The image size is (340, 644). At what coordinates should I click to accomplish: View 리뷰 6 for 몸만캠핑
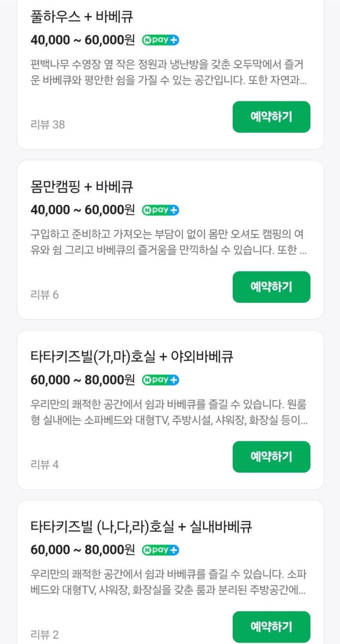[44, 294]
